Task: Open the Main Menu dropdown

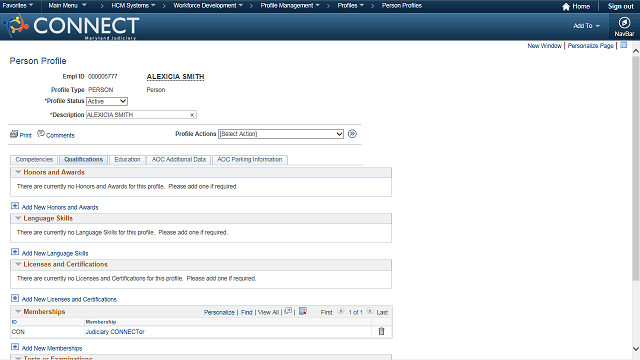Action: (x=67, y=6)
